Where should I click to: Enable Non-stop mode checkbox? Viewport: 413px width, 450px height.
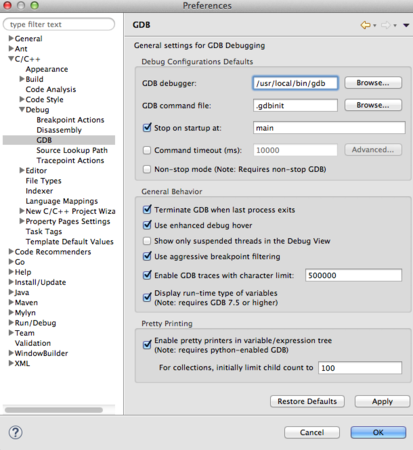pyautogui.click(x=147, y=169)
